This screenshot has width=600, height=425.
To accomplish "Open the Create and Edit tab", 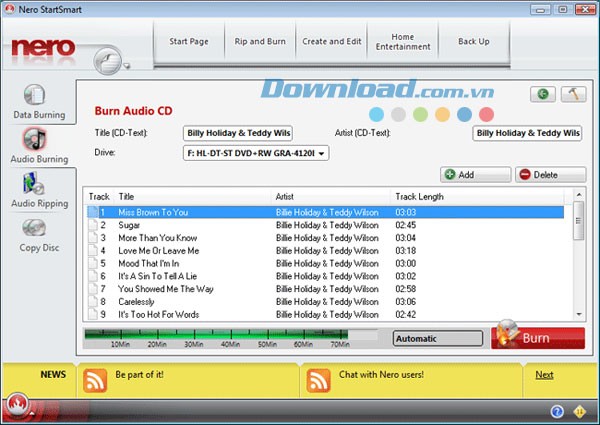I will tap(330, 42).
